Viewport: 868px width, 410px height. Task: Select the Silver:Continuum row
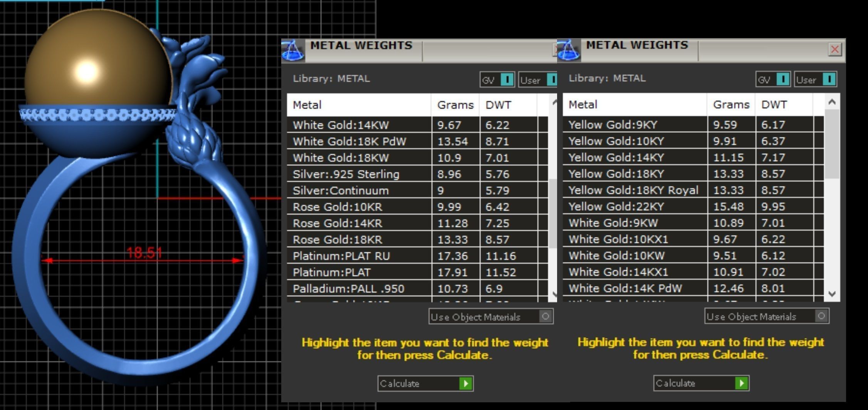point(418,190)
